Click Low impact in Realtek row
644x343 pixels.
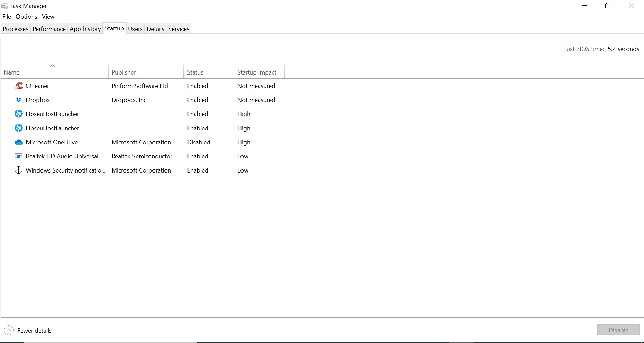click(243, 156)
